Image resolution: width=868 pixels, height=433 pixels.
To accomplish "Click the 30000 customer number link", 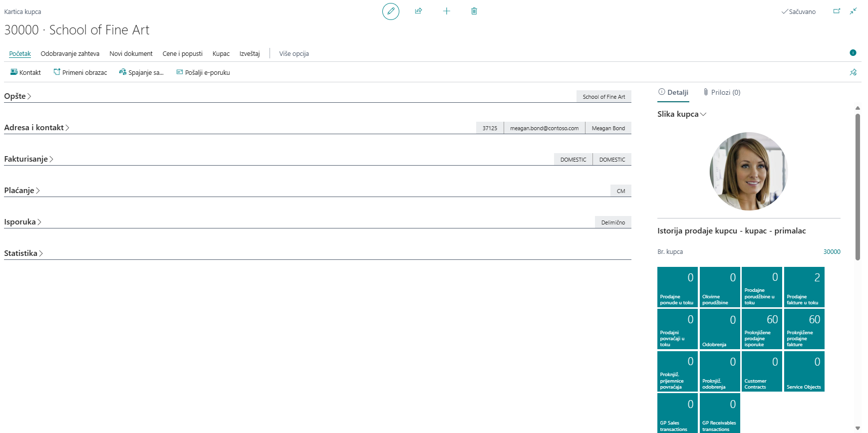I will point(832,252).
